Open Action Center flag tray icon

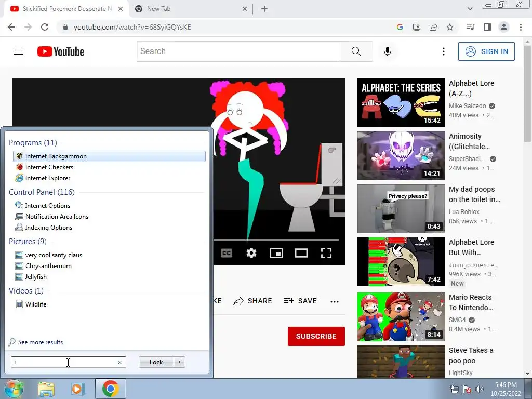point(467,389)
